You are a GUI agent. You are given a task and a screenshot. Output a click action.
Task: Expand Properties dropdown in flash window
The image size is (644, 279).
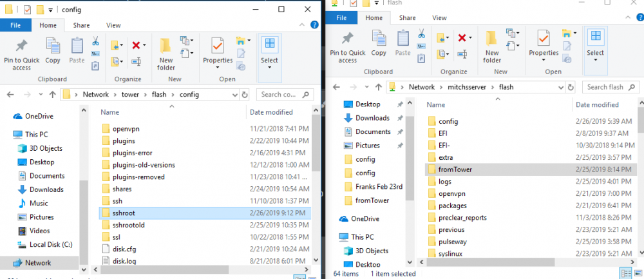point(544,61)
